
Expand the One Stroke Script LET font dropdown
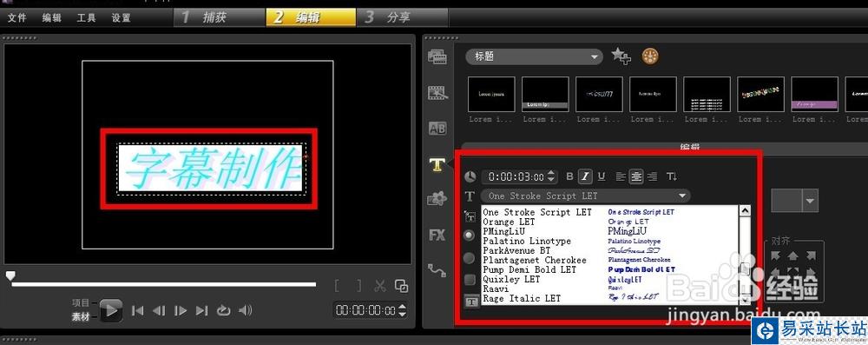click(x=586, y=196)
